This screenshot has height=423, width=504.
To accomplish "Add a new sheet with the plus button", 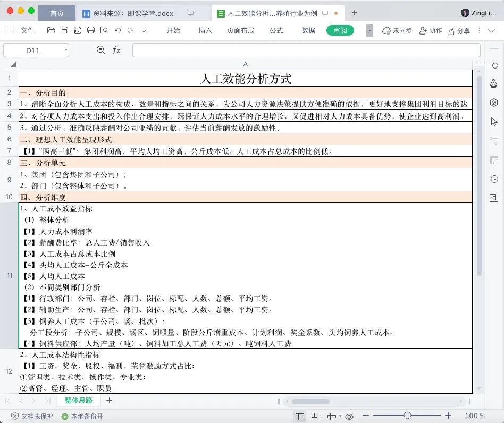I will coord(110,400).
